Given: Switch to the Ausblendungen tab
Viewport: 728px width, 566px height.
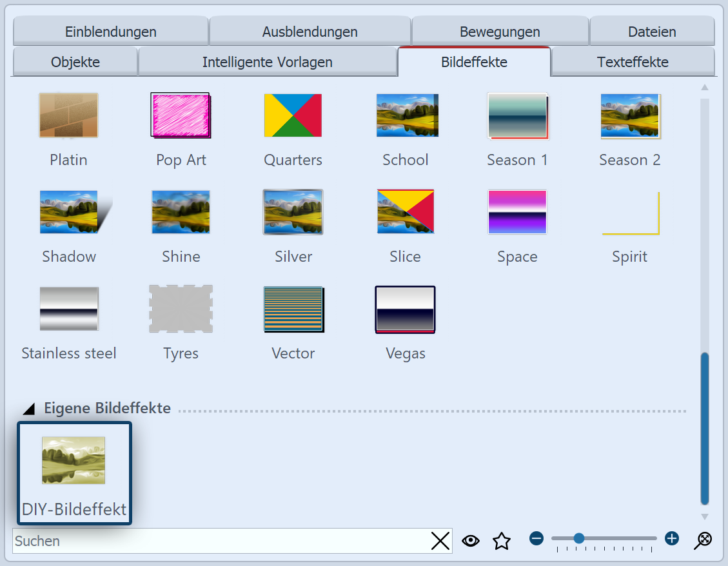Looking at the screenshot, I should (310, 31).
